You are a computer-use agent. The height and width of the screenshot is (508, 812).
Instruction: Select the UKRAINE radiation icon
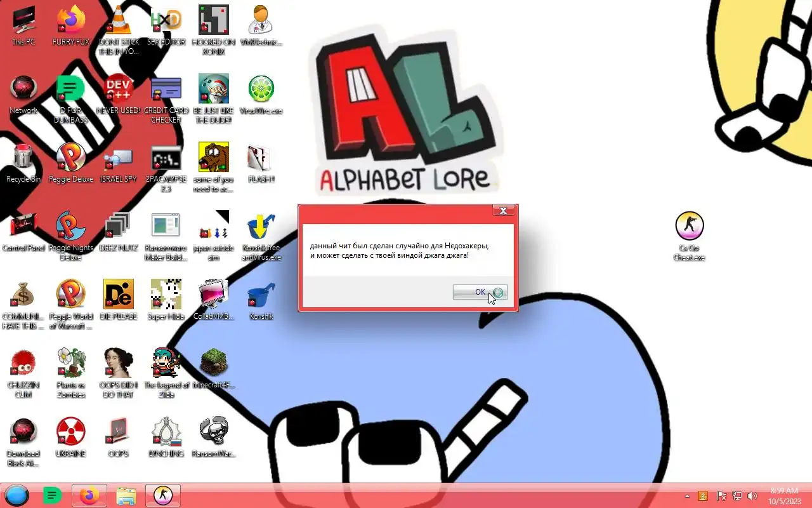(x=71, y=437)
